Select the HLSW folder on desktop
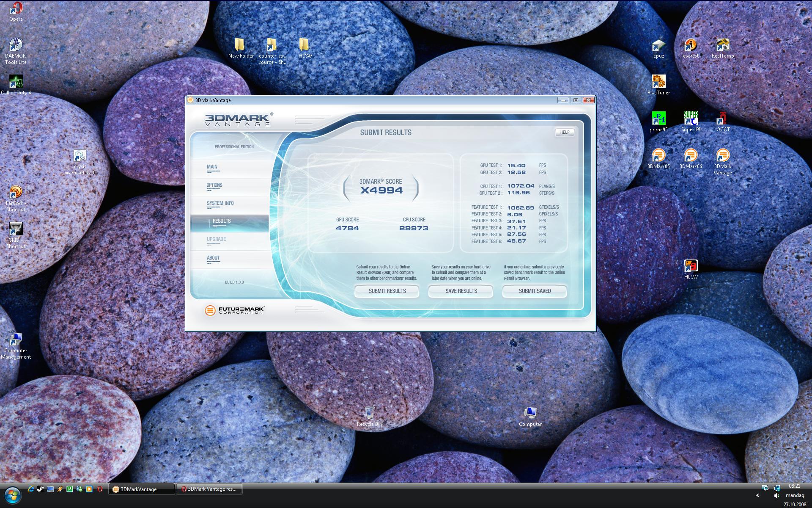 coord(305,48)
